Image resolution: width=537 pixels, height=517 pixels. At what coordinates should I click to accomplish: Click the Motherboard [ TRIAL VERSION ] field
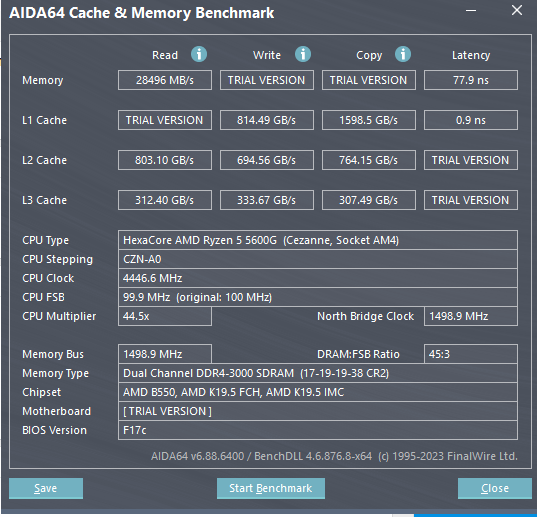pyautogui.click(x=317, y=411)
